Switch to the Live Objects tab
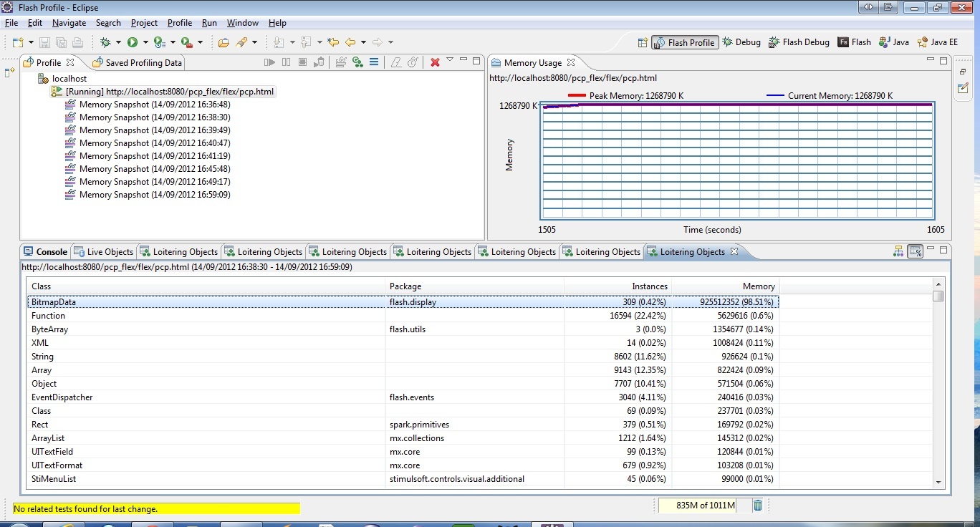 coord(103,251)
